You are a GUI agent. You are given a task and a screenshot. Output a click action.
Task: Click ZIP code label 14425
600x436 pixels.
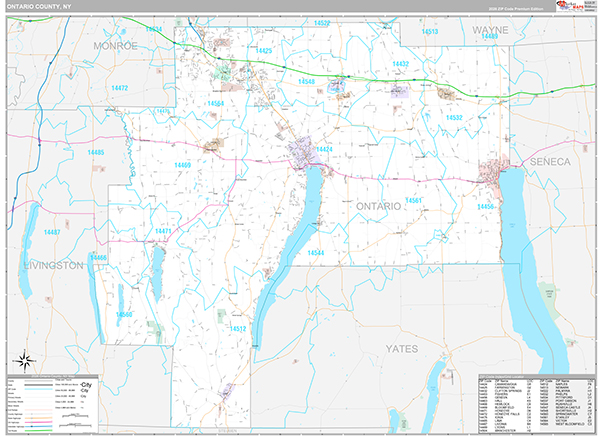[264, 51]
